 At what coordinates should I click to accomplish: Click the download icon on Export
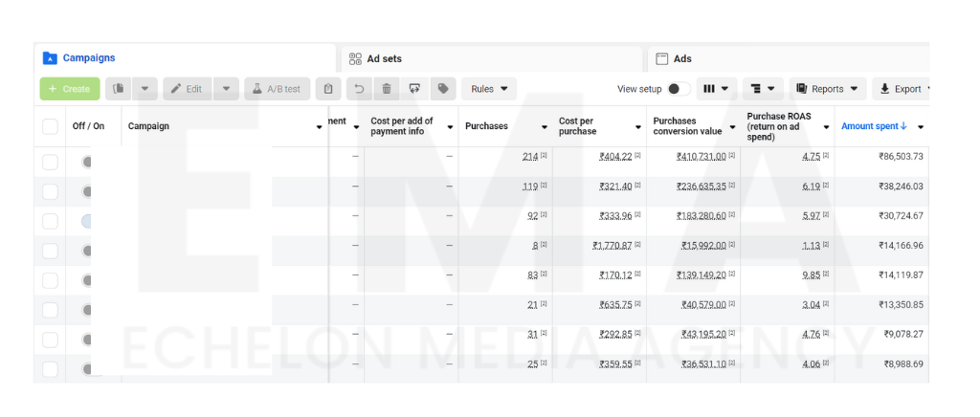click(x=884, y=89)
